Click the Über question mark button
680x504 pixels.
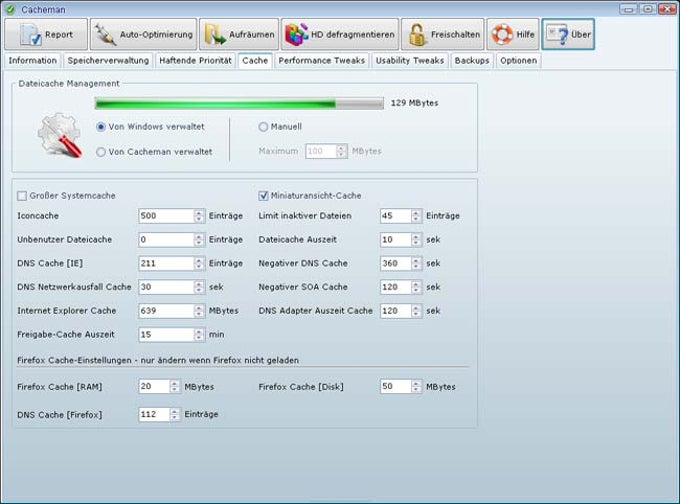pyautogui.click(x=568, y=34)
